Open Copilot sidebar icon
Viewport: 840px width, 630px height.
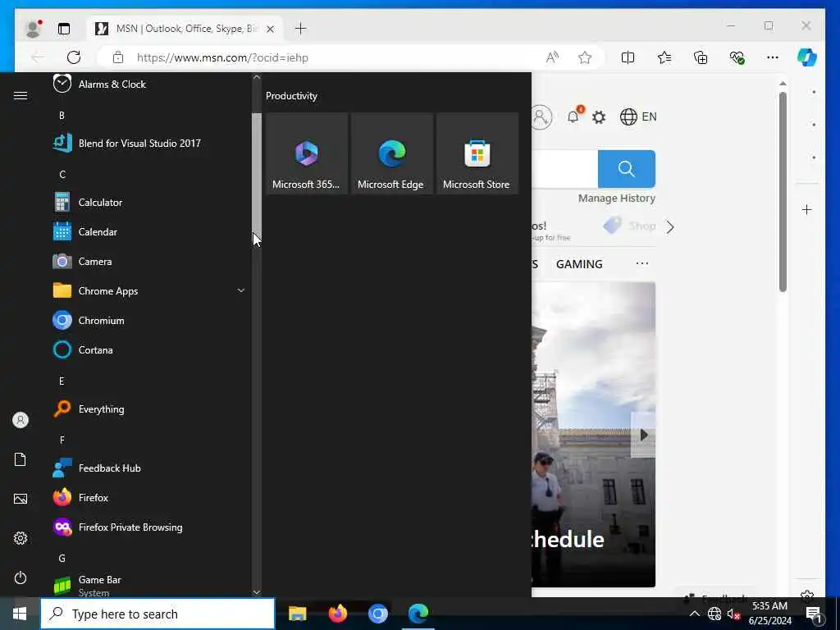(x=807, y=57)
